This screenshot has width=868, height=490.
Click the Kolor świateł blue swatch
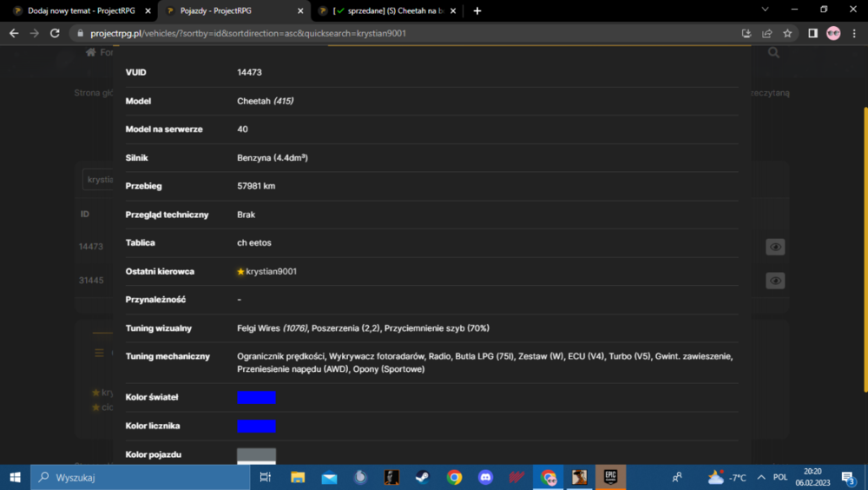tap(256, 397)
